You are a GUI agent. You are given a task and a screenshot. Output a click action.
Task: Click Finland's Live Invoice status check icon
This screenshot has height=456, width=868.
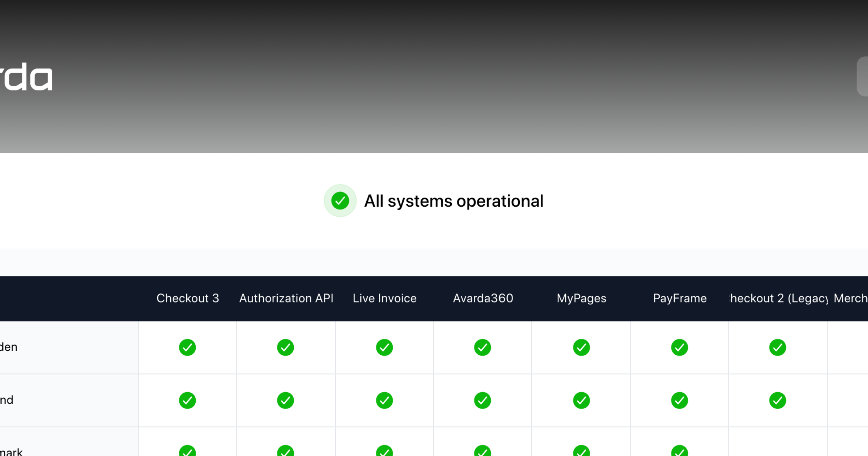tap(384, 400)
